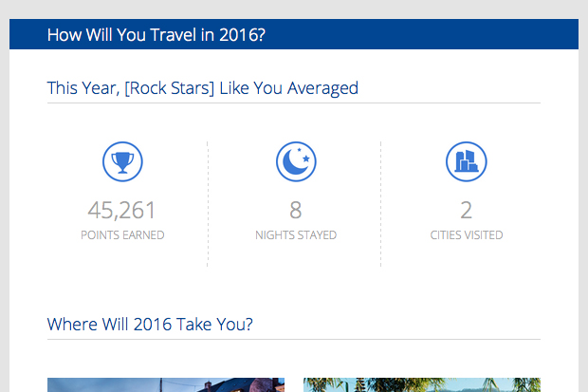Image resolution: width=588 pixels, height=392 pixels.
Task: Click the crescent moon and stars icon
Action: pos(295,162)
